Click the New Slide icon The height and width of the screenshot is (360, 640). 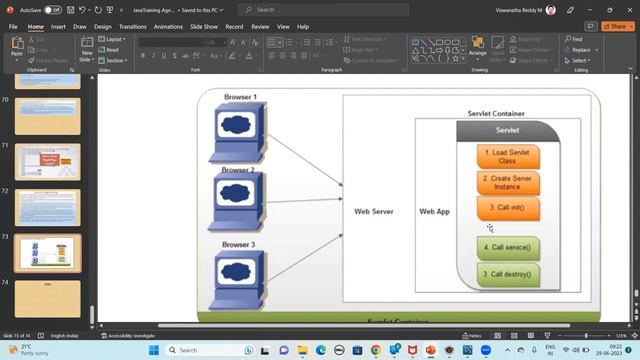87,42
